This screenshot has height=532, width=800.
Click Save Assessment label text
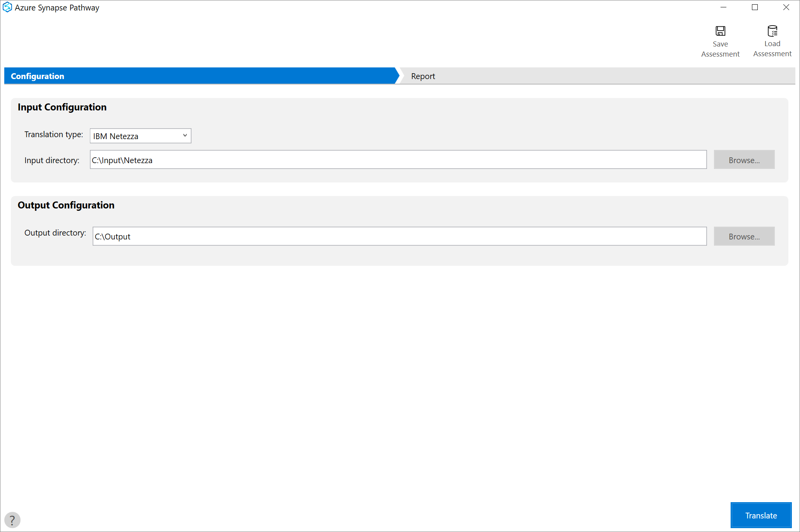click(720, 49)
